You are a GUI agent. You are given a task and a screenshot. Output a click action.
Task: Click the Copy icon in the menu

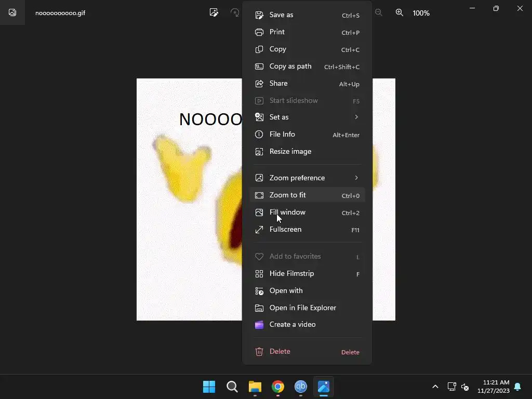pyautogui.click(x=259, y=49)
